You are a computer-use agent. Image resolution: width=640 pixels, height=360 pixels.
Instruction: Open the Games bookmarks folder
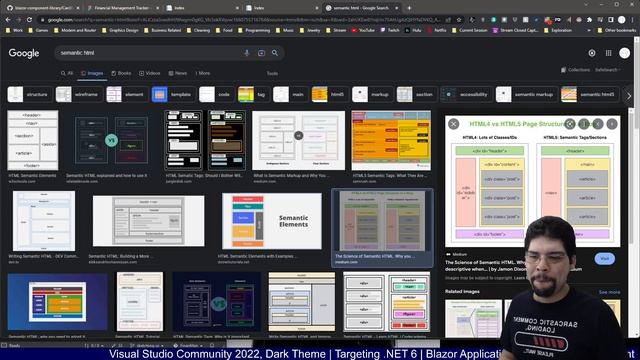38,30
